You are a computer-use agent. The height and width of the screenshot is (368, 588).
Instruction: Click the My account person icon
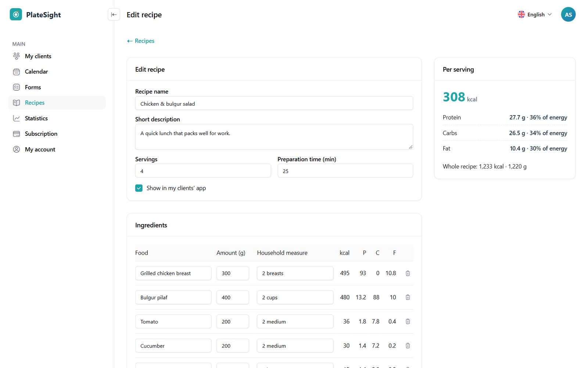17,149
